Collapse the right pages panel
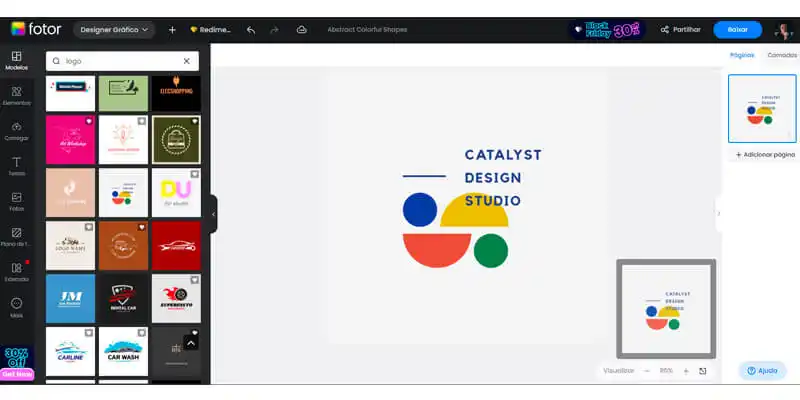800x400 pixels. pyautogui.click(x=718, y=214)
